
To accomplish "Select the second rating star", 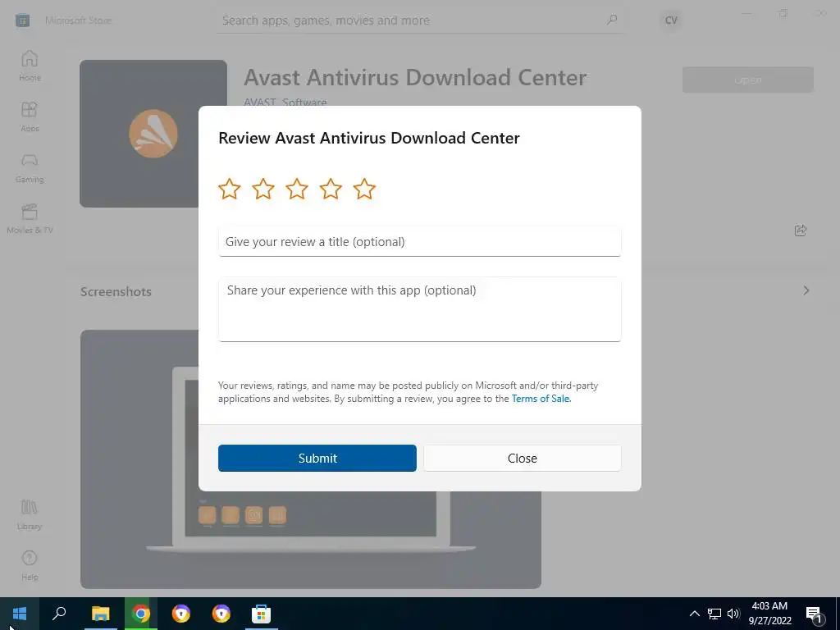I will coord(263,189).
